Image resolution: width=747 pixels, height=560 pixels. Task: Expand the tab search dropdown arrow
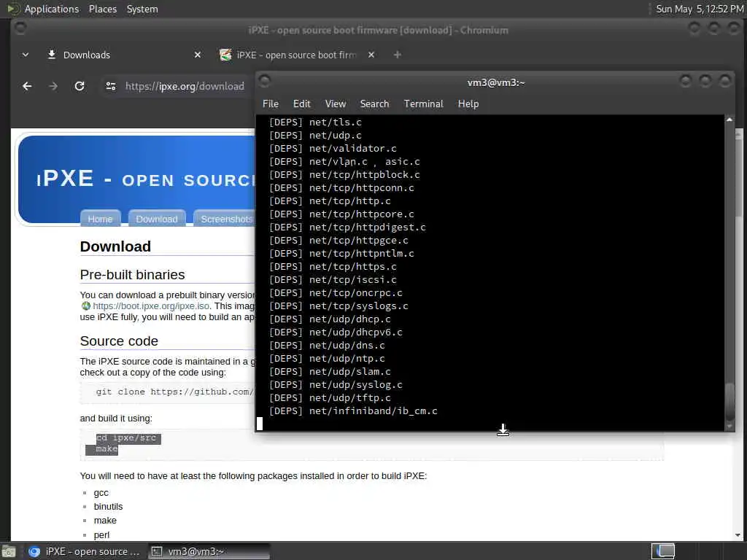pyautogui.click(x=26, y=55)
